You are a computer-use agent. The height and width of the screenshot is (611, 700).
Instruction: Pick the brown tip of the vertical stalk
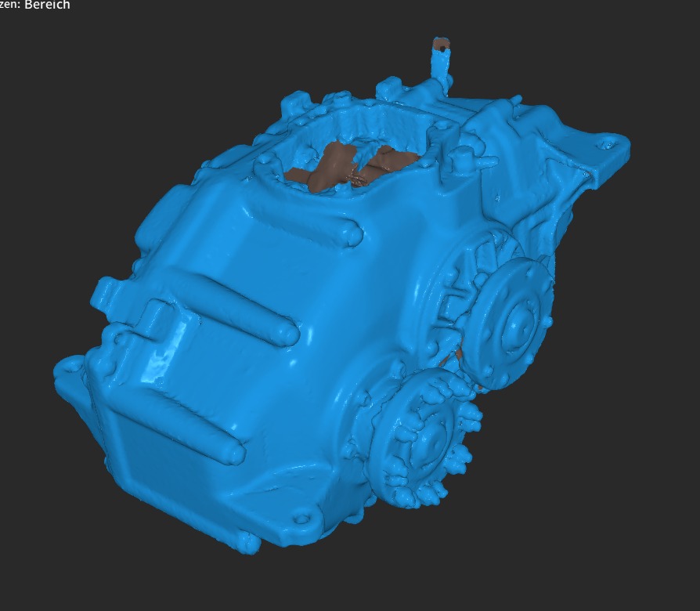tap(442, 42)
